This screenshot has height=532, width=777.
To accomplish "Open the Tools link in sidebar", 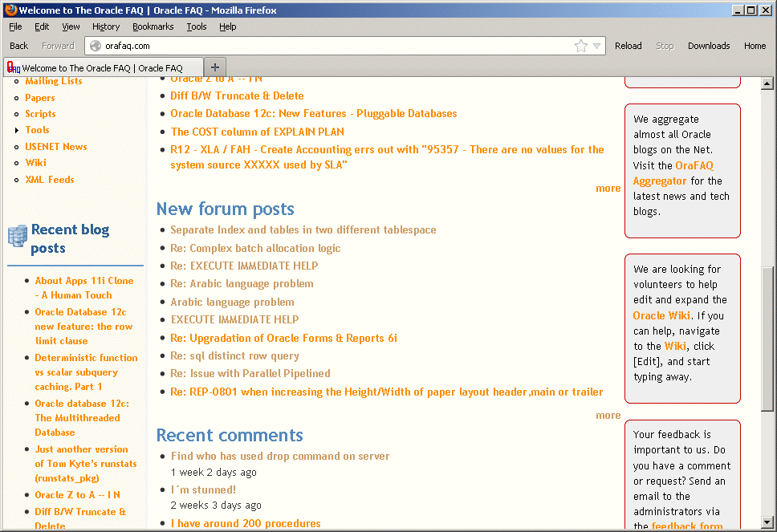I will click(37, 130).
